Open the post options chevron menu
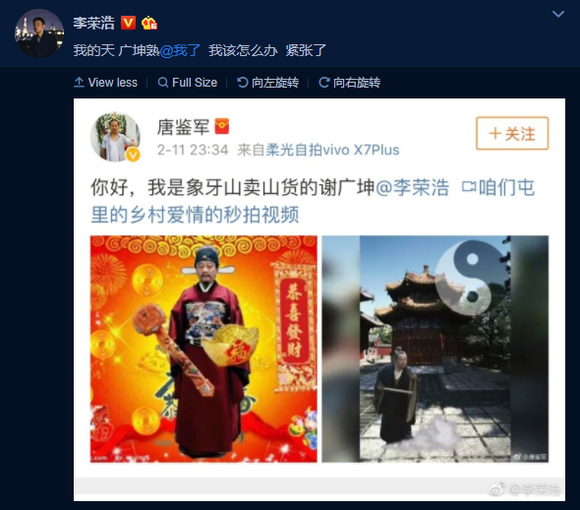580x510 pixels. pos(558,14)
